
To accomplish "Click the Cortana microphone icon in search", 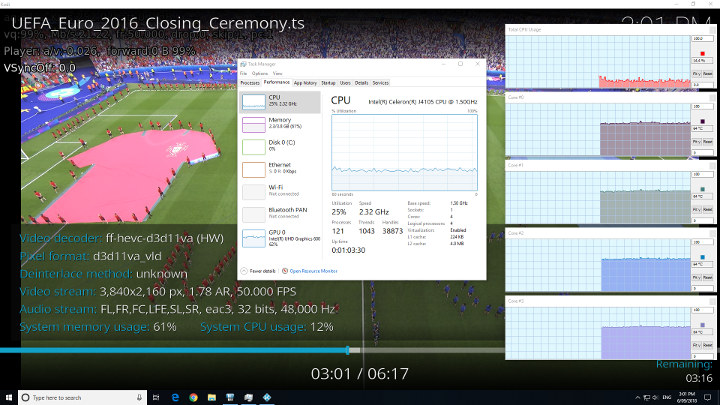I will tap(139, 398).
